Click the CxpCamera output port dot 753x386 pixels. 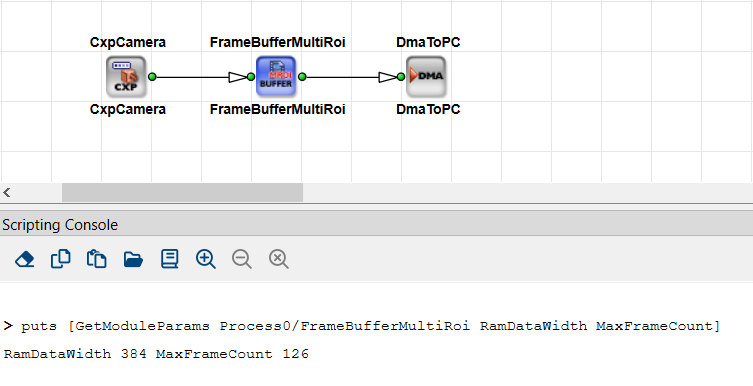(x=152, y=77)
